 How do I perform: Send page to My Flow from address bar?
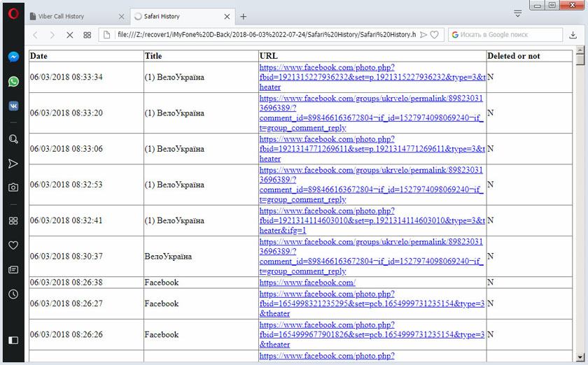[x=423, y=35]
